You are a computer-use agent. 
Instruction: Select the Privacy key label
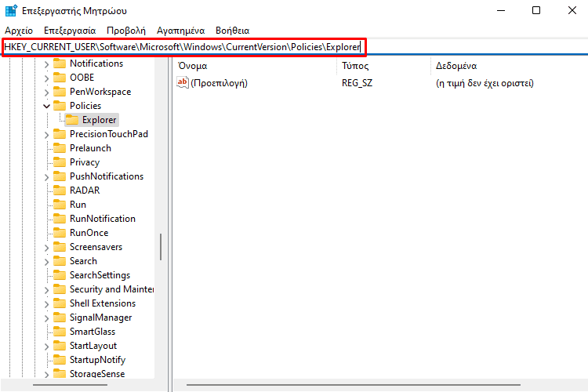click(x=85, y=162)
